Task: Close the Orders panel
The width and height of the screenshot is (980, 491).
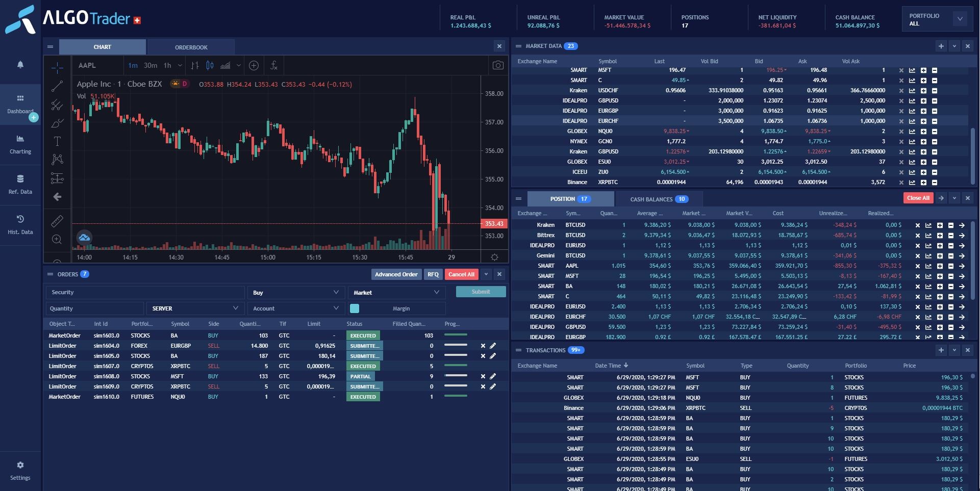Action: tap(499, 274)
